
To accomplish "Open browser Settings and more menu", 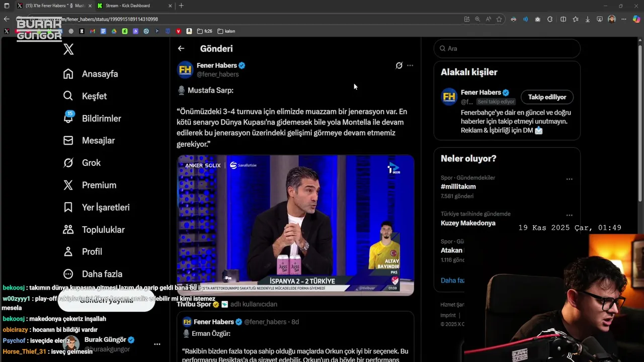I will [624, 19].
